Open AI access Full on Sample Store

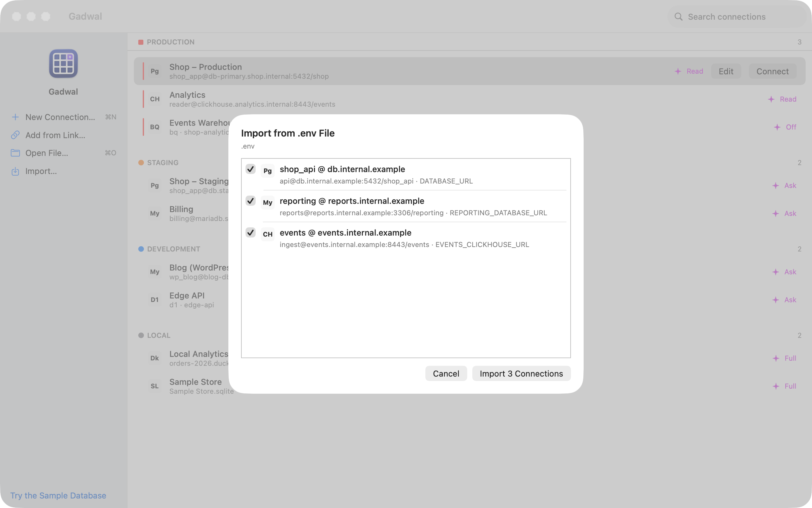[784, 386]
